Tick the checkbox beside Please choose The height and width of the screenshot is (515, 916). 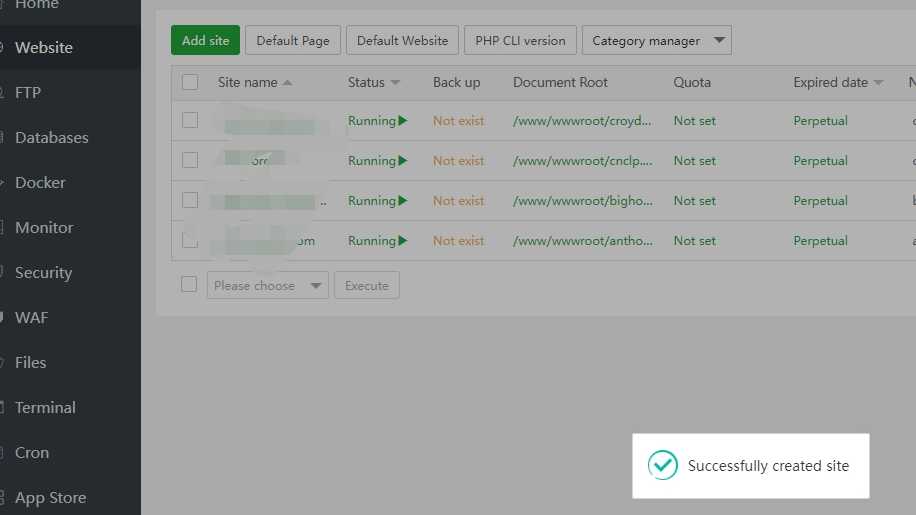pyautogui.click(x=189, y=285)
